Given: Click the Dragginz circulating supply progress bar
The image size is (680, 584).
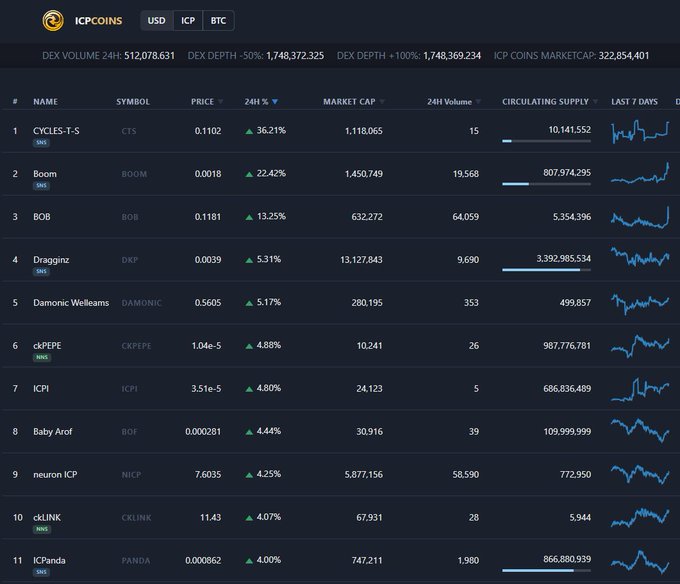Looking at the screenshot, I should [x=546, y=270].
